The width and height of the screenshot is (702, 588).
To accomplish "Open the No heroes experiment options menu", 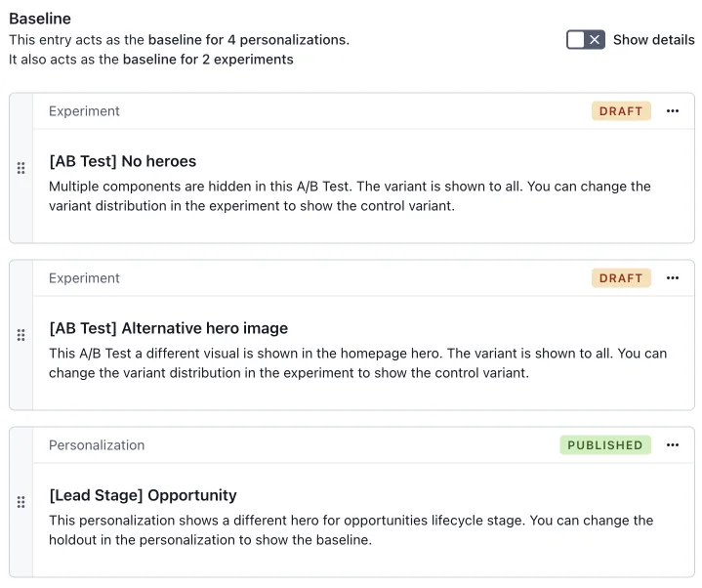I will click(x=673, y=111).
